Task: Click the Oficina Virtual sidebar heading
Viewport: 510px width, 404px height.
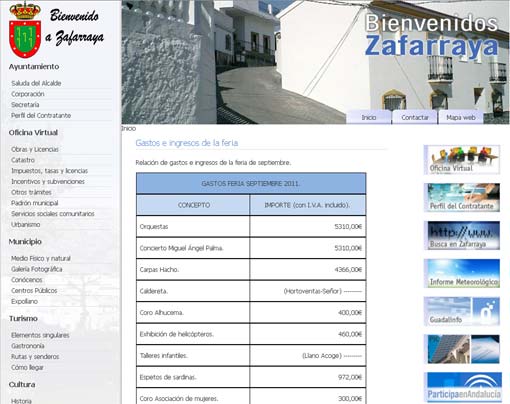Action: [x=33, y=133]
